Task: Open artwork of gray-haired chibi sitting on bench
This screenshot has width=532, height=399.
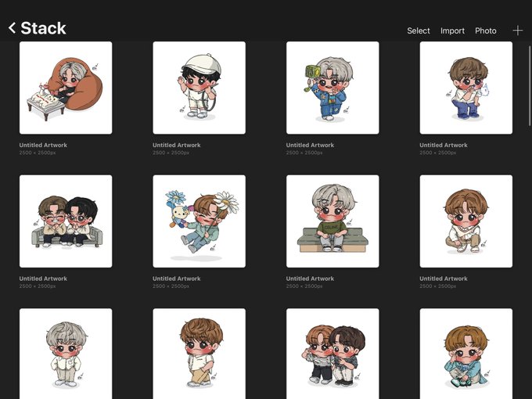Action: (x=332, y=221)
